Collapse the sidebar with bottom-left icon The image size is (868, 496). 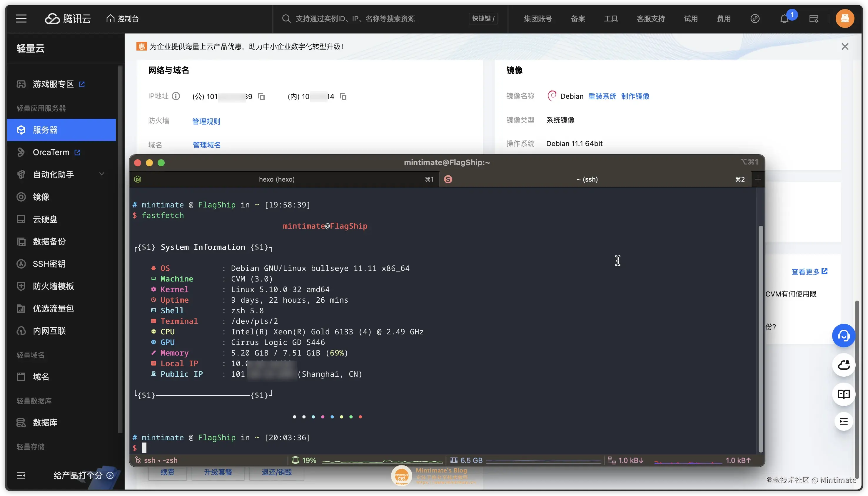21,475
